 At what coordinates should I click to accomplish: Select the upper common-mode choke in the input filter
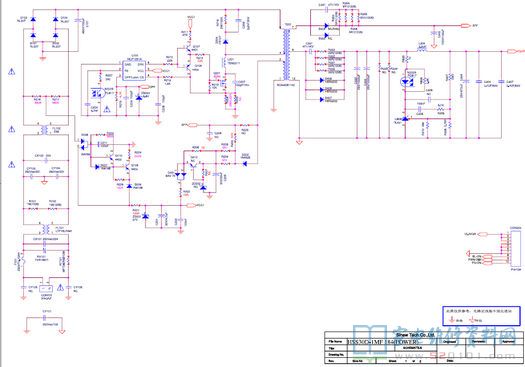point(45,130)
